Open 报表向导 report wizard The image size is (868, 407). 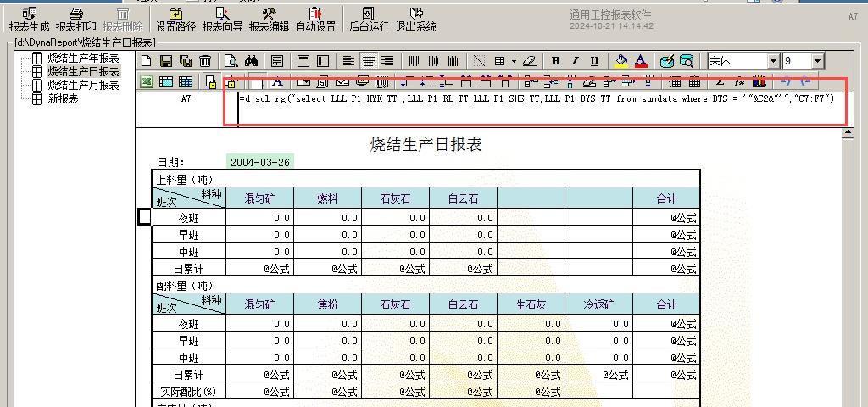[x=222, y=19]
